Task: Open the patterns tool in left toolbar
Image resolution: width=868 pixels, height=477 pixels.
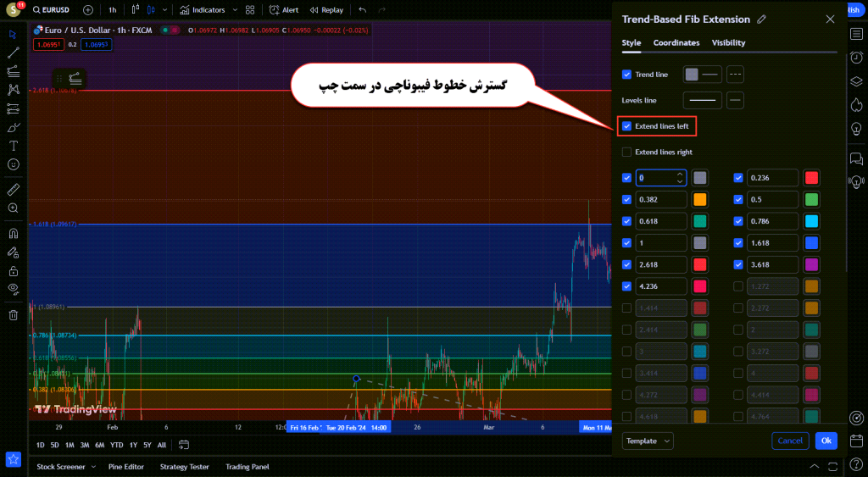Action: 14,90
